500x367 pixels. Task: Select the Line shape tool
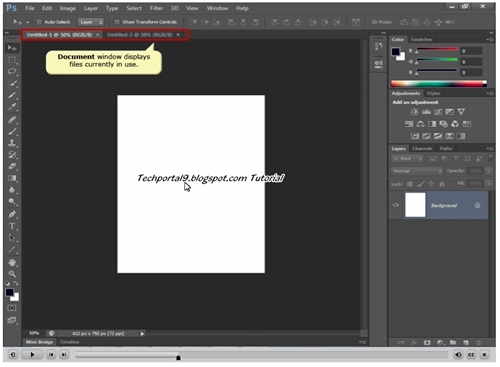click(12, 250)
